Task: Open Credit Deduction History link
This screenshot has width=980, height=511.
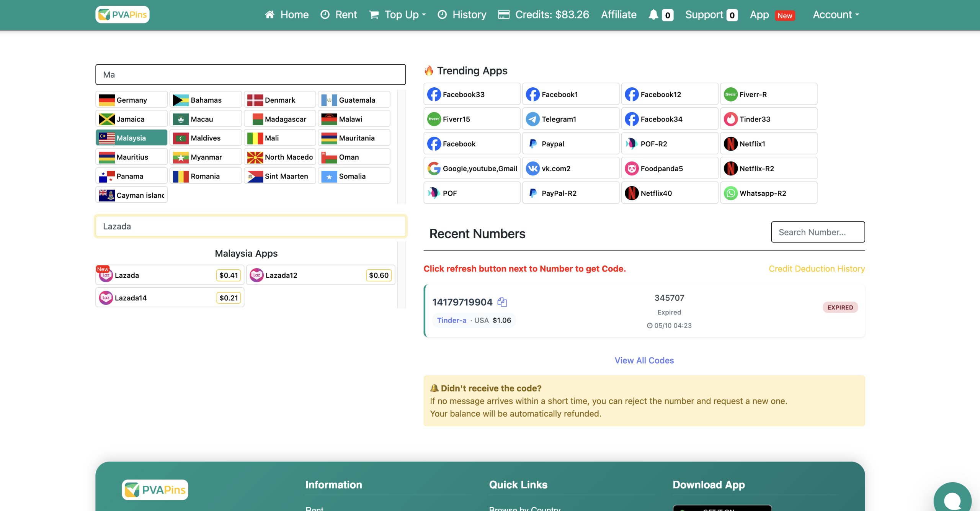Action: 817,269
